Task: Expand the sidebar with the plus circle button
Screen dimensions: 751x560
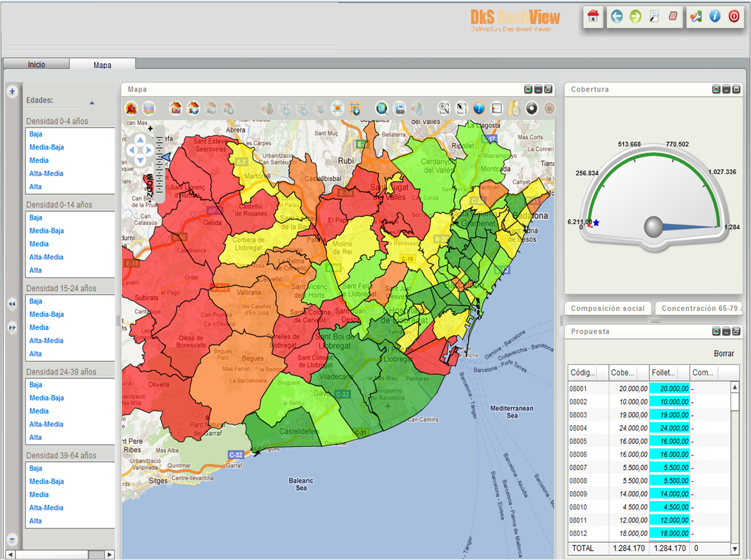Action: tap(12, 91)
